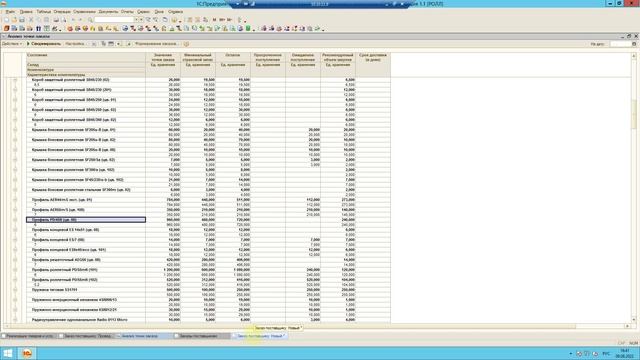Screen dimensions: 640x360
Task: Open the Документы menu
Action: (x=108, y=12)
